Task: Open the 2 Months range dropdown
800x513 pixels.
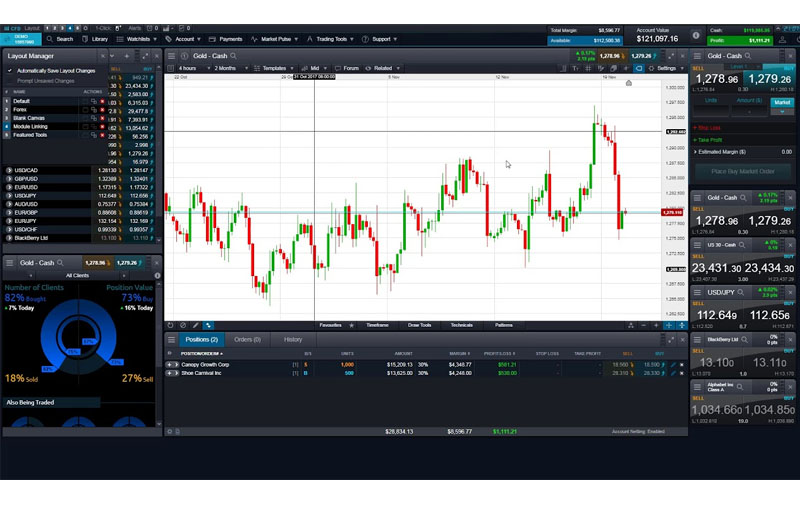Action: point(231,68)
